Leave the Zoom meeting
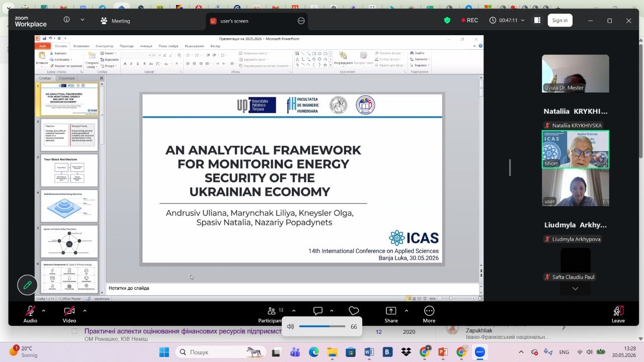 tap(618, 314)
